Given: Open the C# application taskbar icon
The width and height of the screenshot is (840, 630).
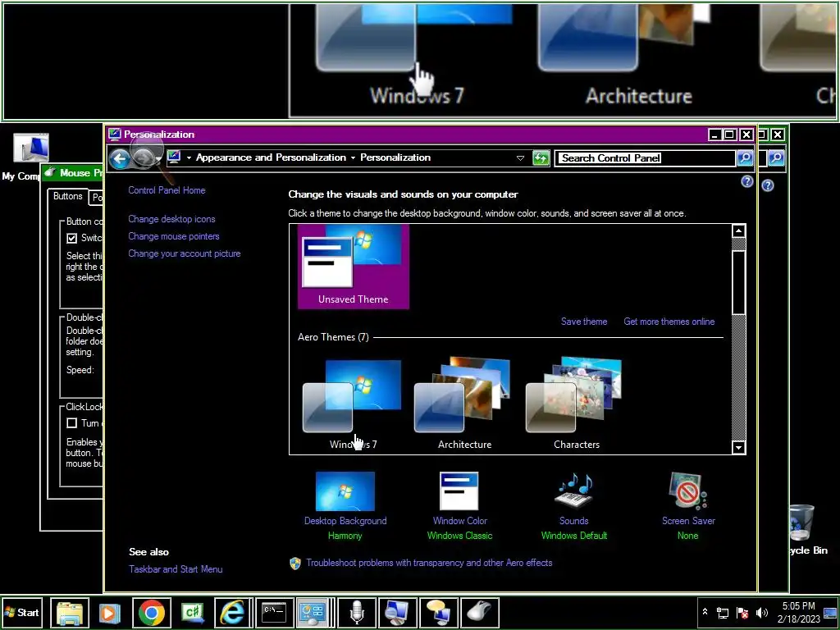Looking at the screenshot, I should (x=192, y=613).
